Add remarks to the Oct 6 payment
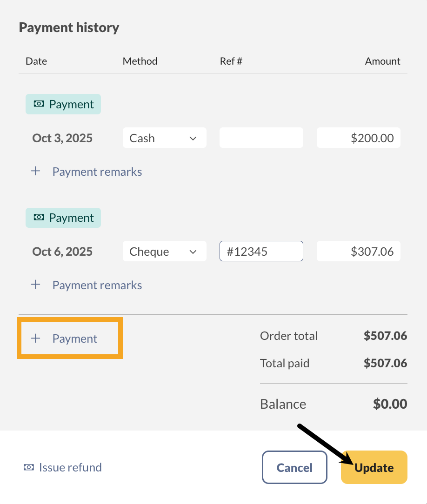The width and height of the screenshot is (427, 504). tap(97, 285)
